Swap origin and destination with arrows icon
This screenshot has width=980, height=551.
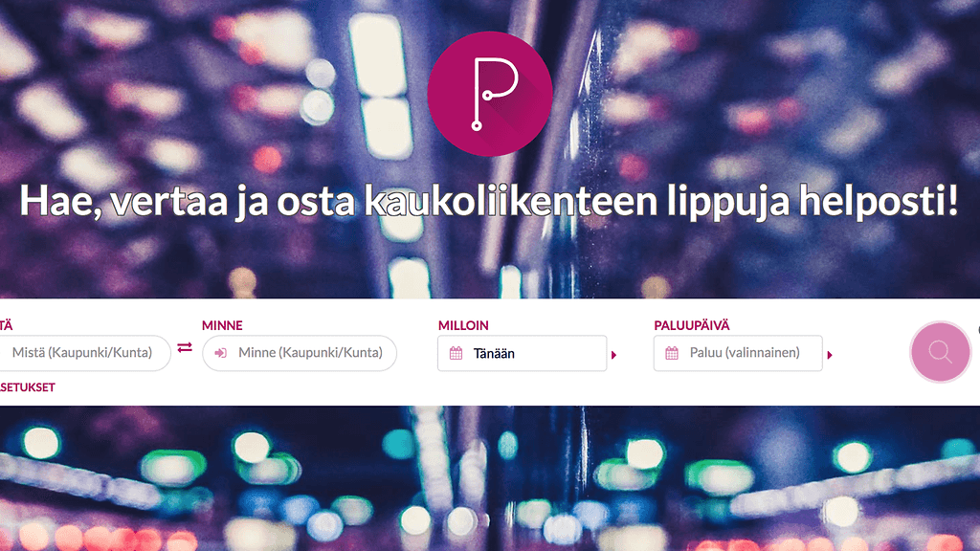(185, 347)
